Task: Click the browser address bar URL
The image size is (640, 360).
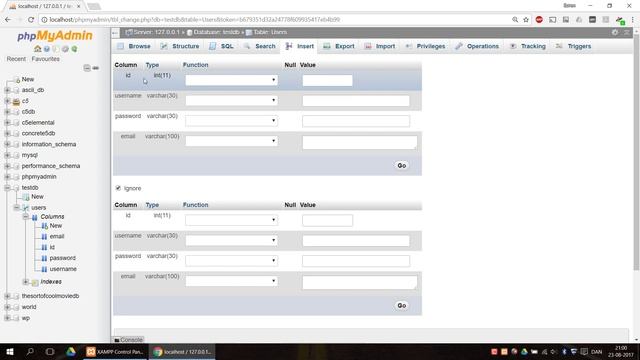Action: [195, 20]
